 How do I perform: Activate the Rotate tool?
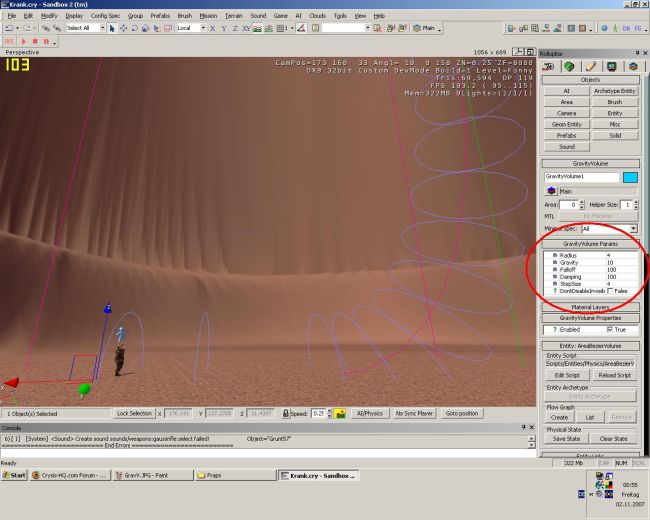(x=135, y=28)
